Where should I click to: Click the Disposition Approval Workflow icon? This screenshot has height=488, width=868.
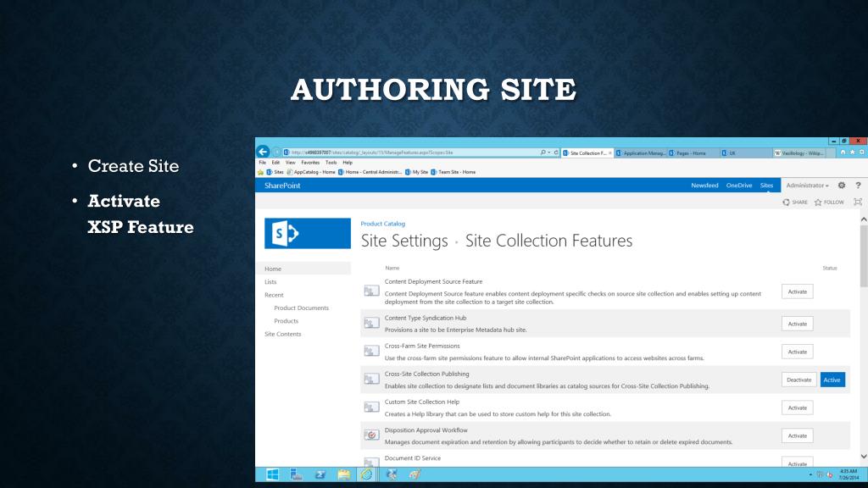[x=371, y=435]
